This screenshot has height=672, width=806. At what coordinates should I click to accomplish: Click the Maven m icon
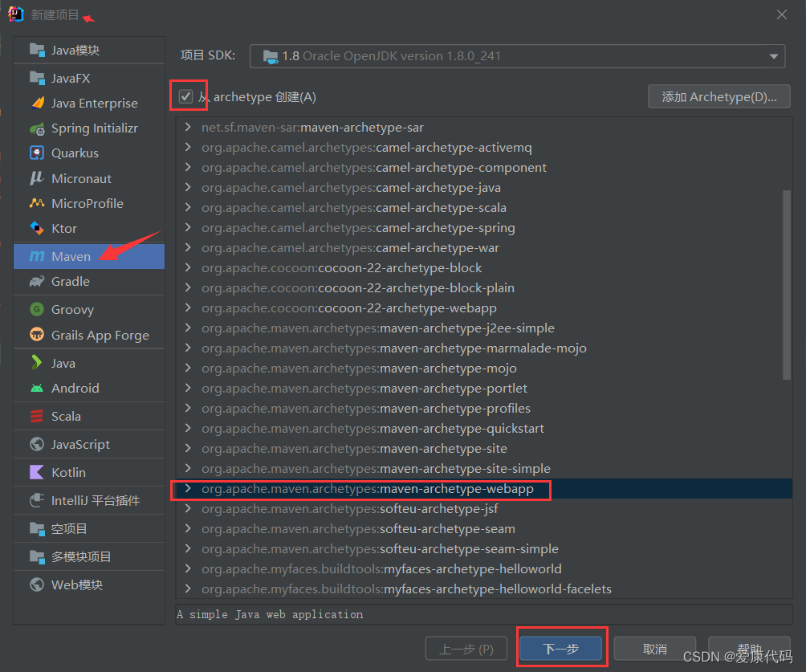pos(37,256)
